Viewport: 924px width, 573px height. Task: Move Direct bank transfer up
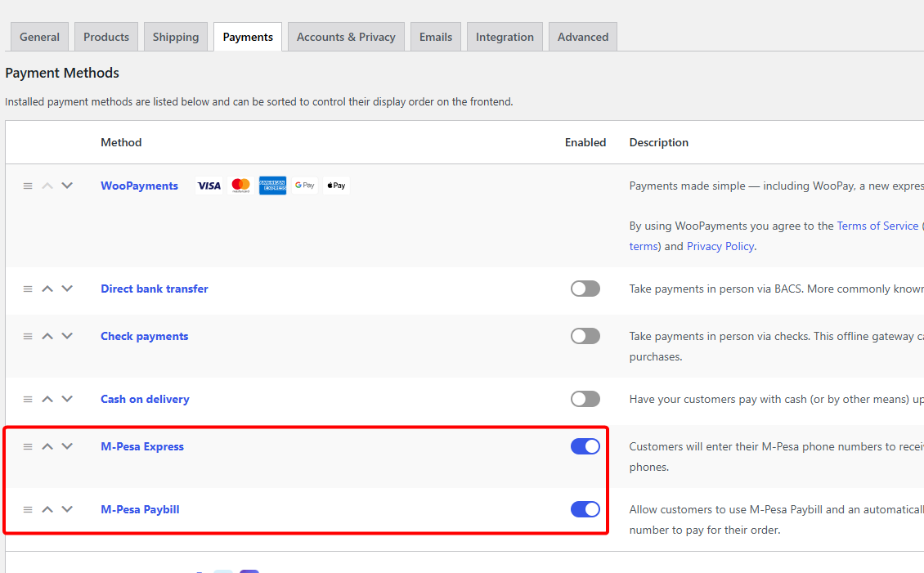47,289
